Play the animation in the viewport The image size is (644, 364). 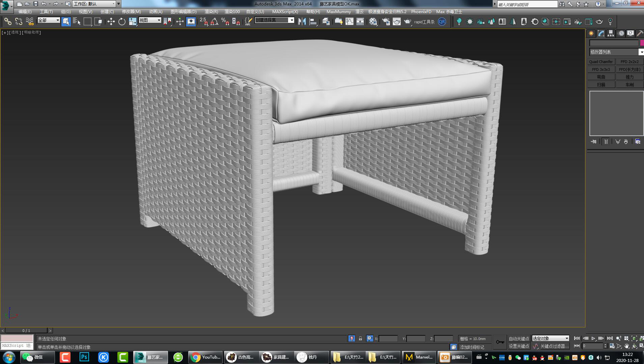pyautogui.click(x=593, y=338)
